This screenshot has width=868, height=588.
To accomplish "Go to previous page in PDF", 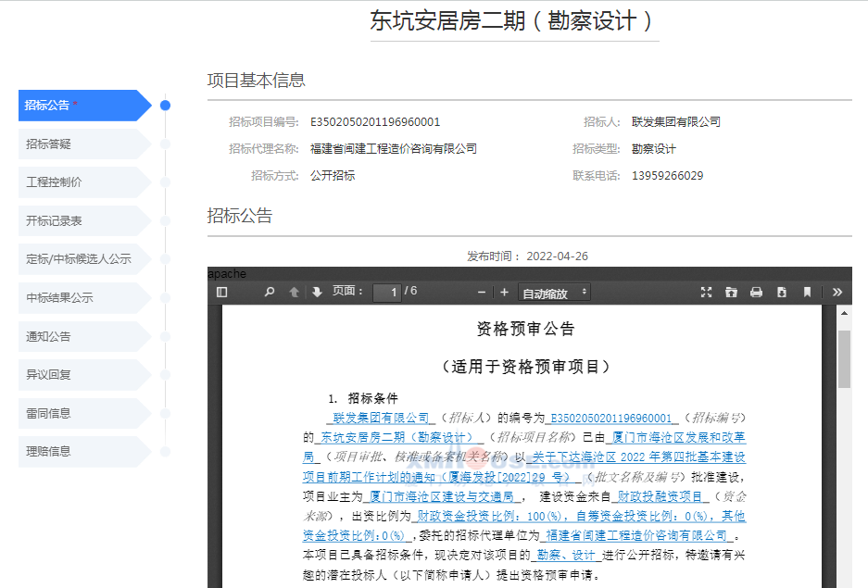I will point(294,292).
